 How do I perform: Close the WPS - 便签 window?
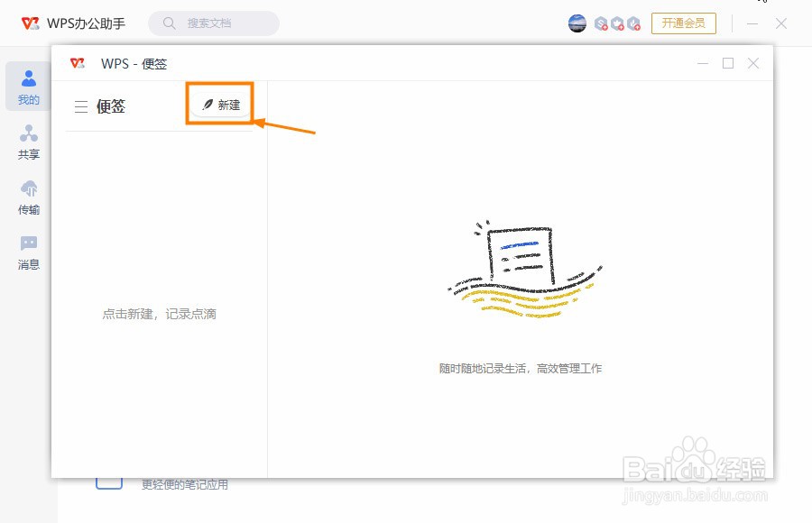click(753, 63)
